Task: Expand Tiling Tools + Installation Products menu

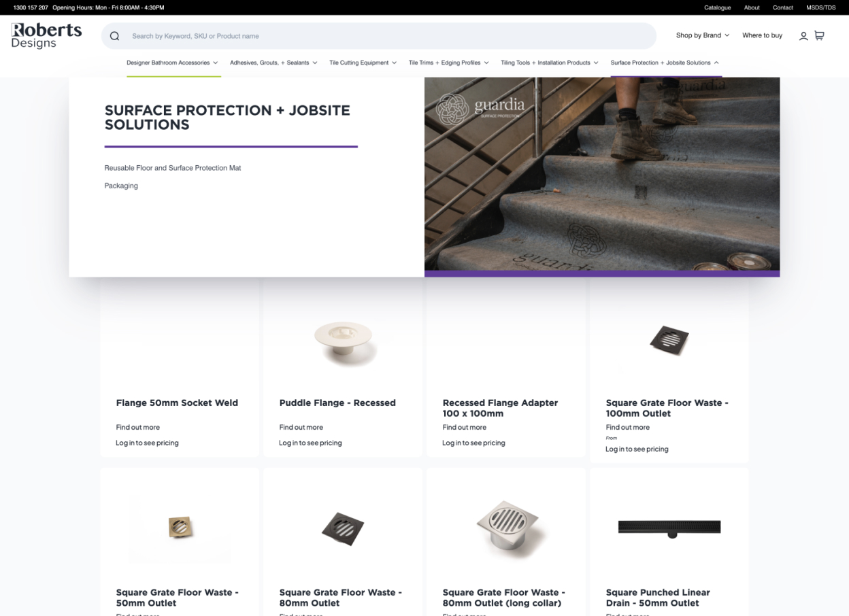Action: point(550,63)
